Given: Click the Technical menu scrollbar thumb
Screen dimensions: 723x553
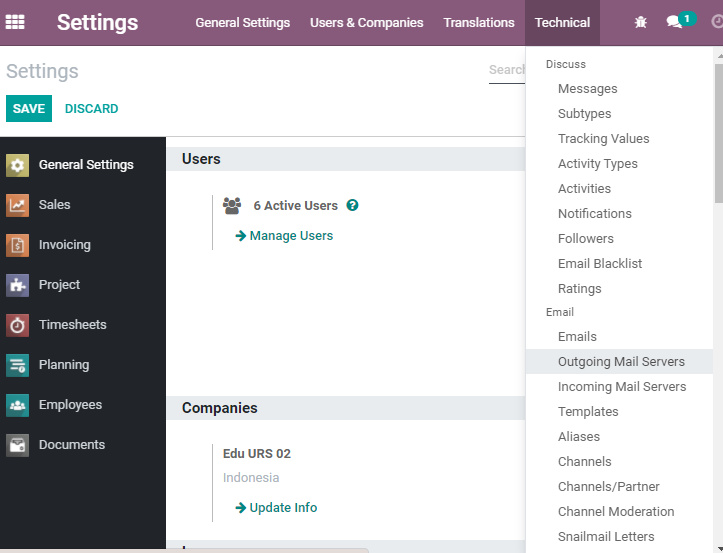Looking at the screenshot, I should [718, 133].
